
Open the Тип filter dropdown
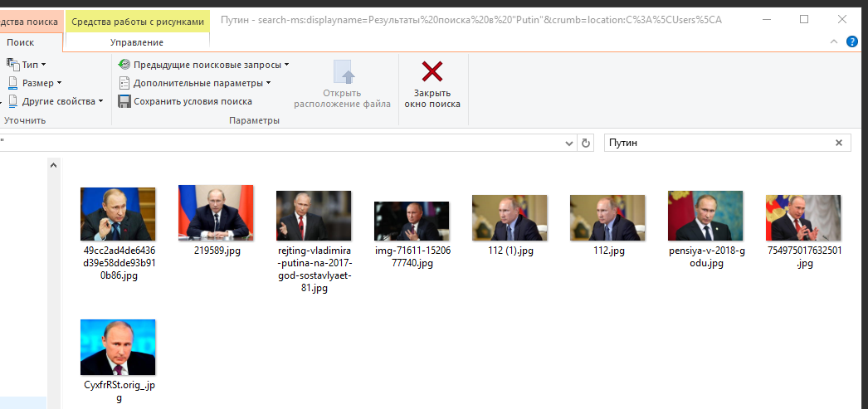point(26,65)
